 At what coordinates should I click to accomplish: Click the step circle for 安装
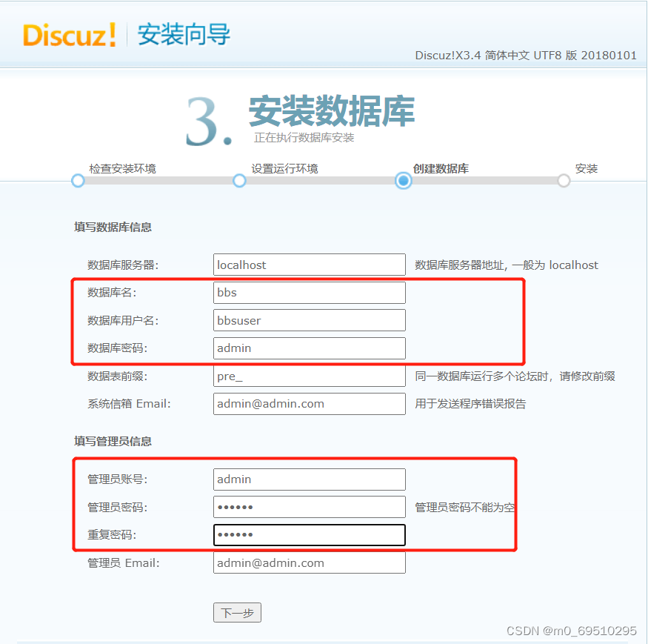(x=564, y=180)
